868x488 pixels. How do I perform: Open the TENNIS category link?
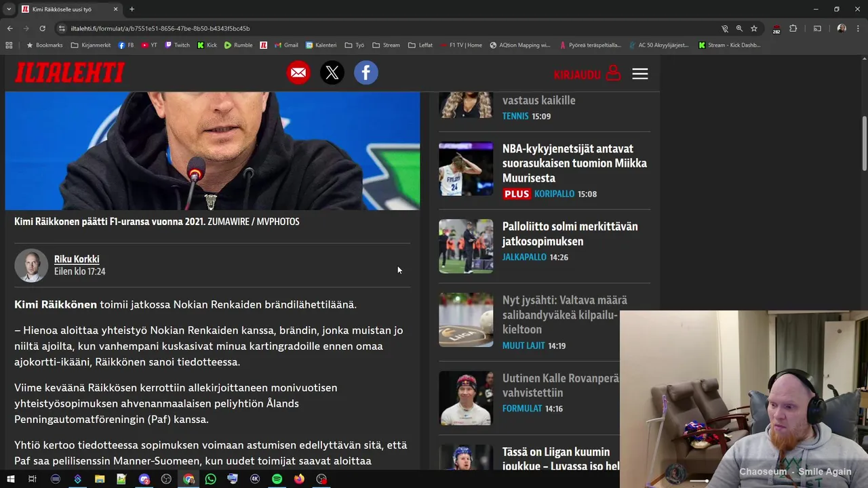pyautogui.click(x=515, y=116)
